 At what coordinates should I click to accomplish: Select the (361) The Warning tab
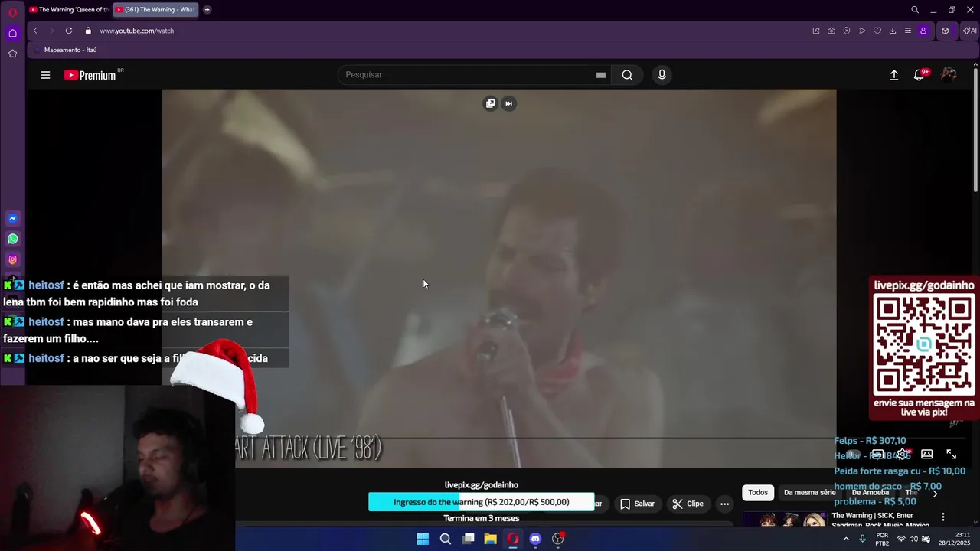(x=155, y=10)
